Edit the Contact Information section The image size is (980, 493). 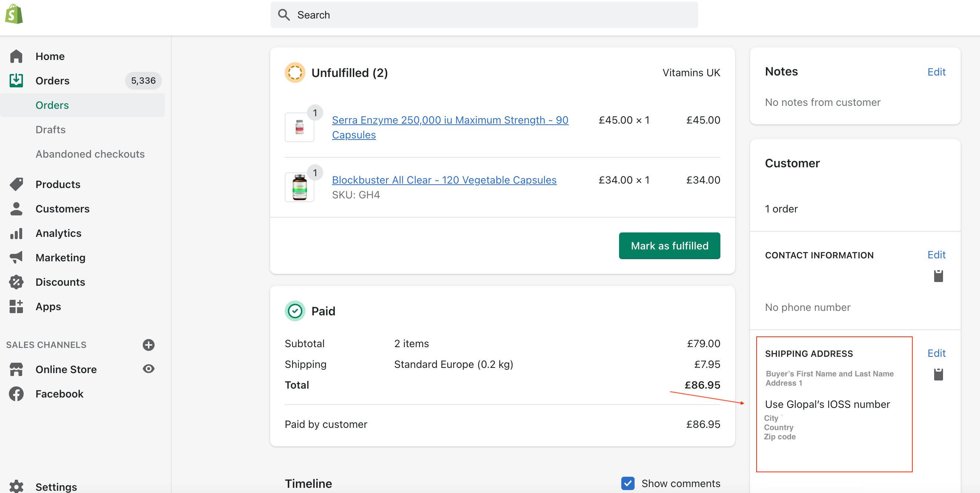point(936,255)
